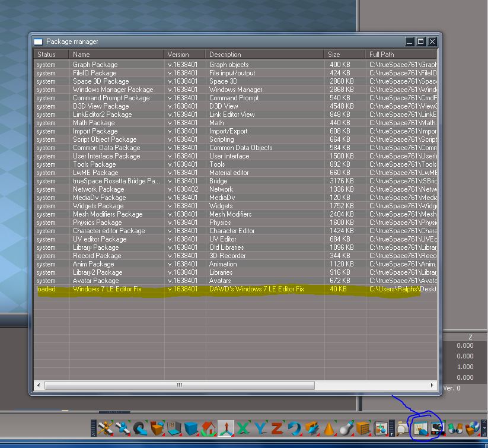Select the Graph Package row name
This screenshot has height=448, width=488.
click(95, 65)
